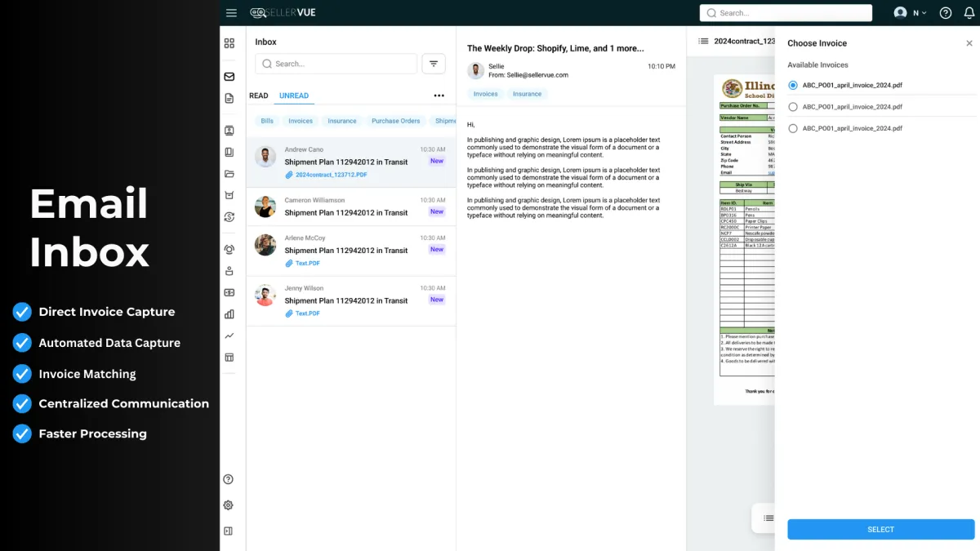The width and height of the screenshot is (980, 551).
Task: Click the invoice document preview thumbnail
Action: (744, 239)
